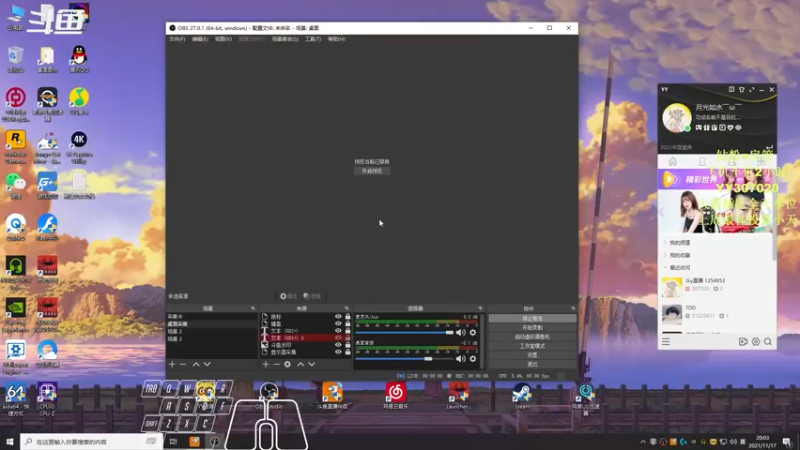Screen dimensions: 800x450
Task: Move selected source down with arrow
Action: [312, 364]
